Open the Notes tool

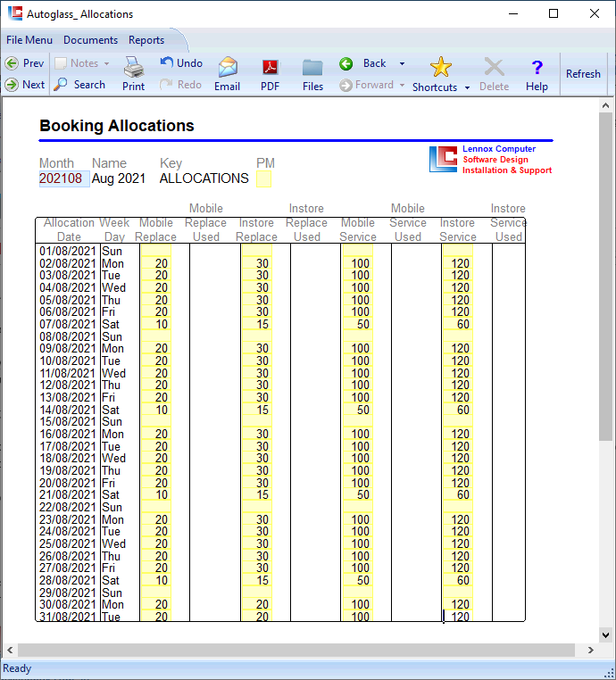pos(77,63)
